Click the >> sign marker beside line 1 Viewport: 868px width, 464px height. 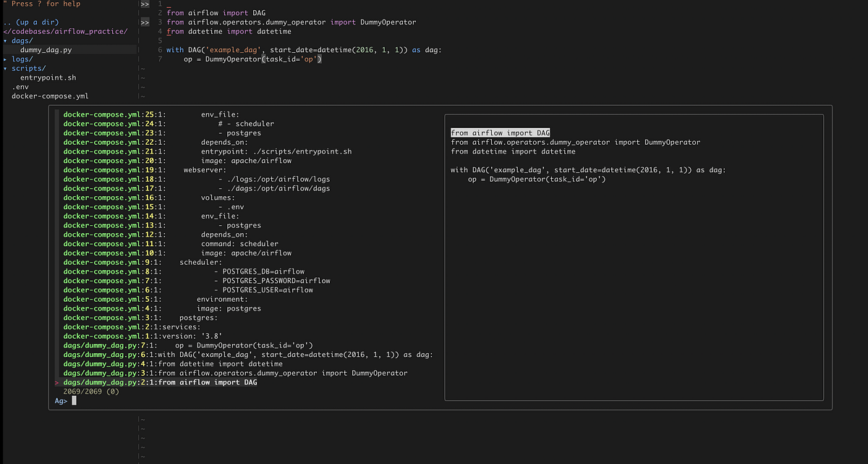click(x=144, y=3)
